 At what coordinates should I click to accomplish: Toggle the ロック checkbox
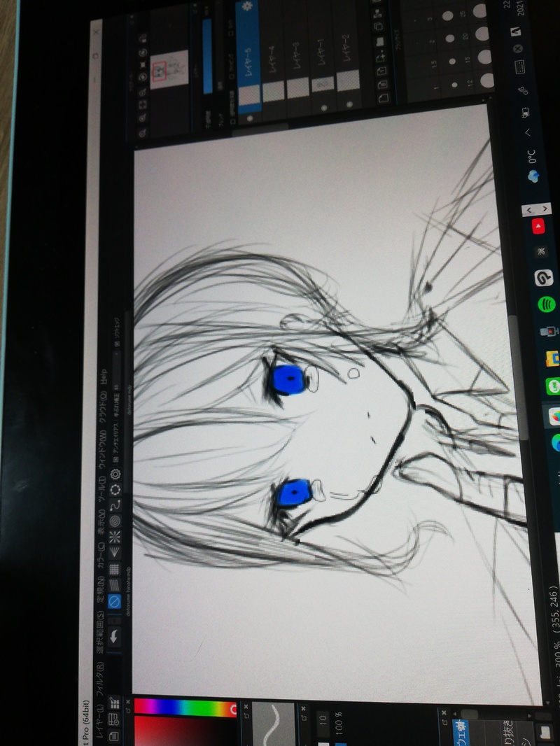[230, 34]
